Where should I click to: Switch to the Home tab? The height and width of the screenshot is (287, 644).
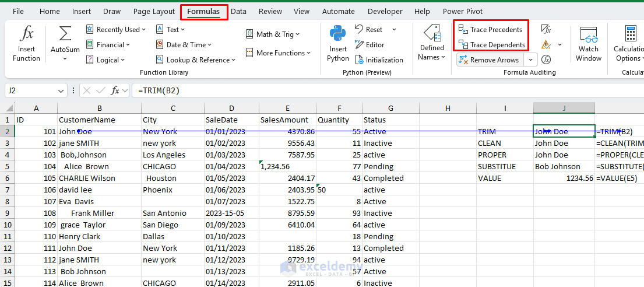(50, 12)
